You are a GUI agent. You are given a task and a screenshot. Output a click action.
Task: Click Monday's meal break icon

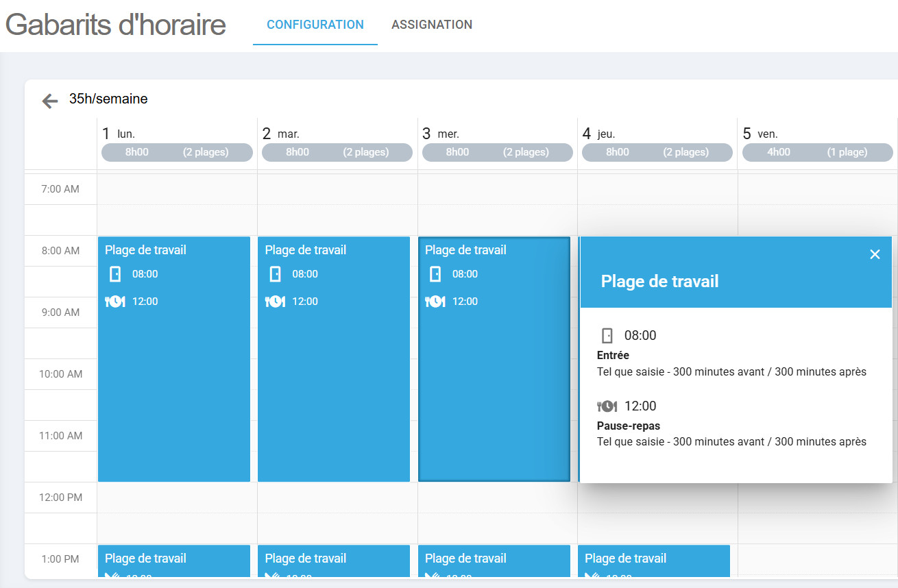[x=115, y=302]
